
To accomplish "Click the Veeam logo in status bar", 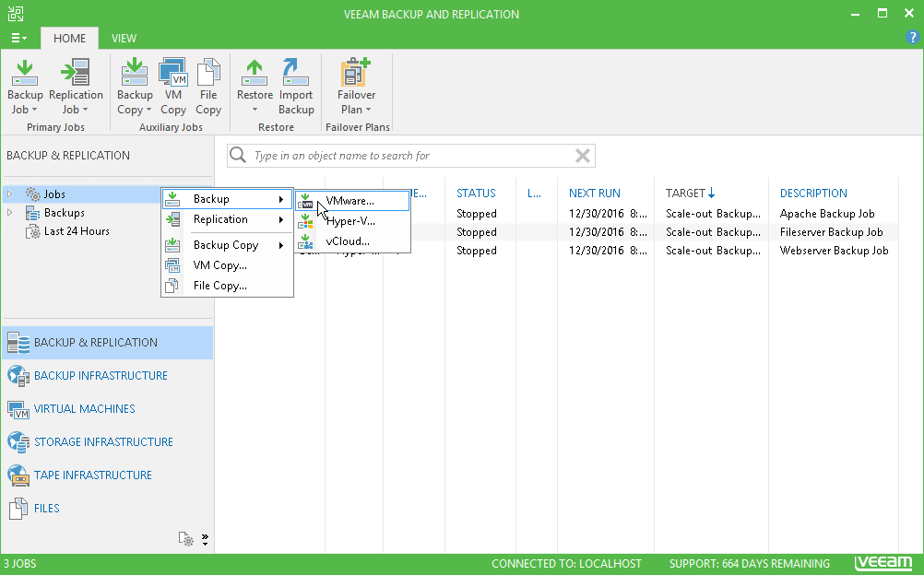I will click(x=883, y=563).
